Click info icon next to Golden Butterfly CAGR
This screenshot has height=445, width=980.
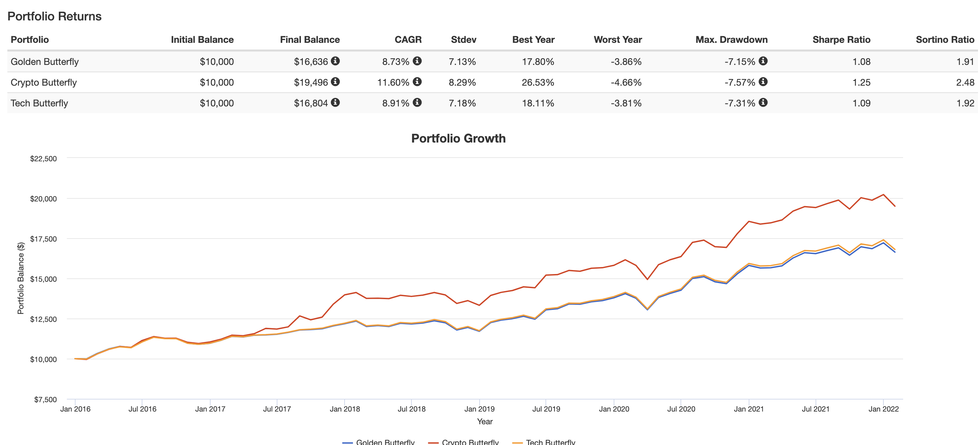pos(417,61)
